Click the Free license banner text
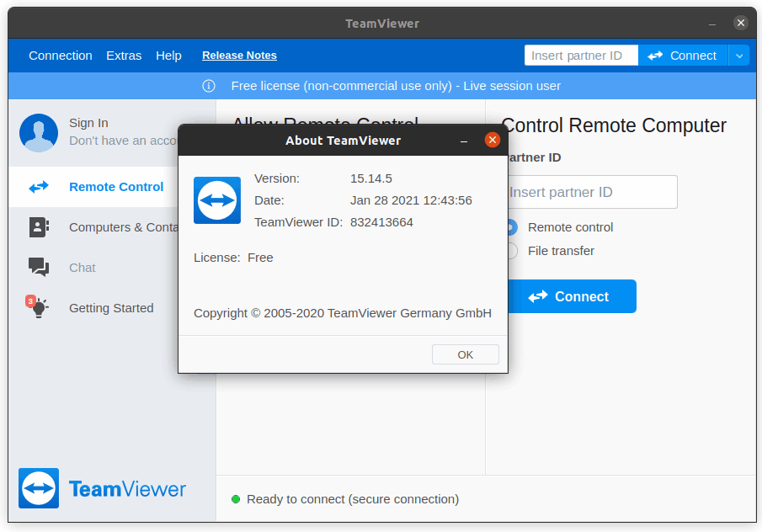Image resolution: width=762 pixels, height=532 pixels. (396, 86)
